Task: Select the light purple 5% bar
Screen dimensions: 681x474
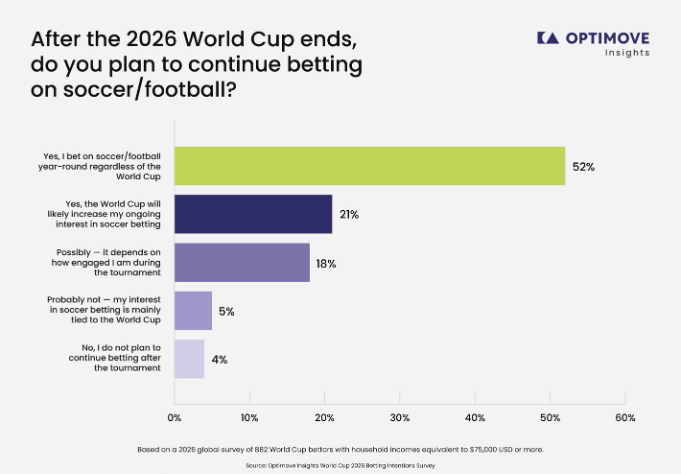Action: (x=193, y=311)
